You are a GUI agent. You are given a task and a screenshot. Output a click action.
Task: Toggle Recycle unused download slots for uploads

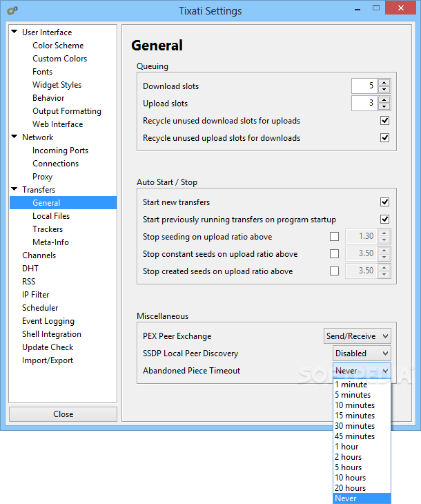(384, 121)
